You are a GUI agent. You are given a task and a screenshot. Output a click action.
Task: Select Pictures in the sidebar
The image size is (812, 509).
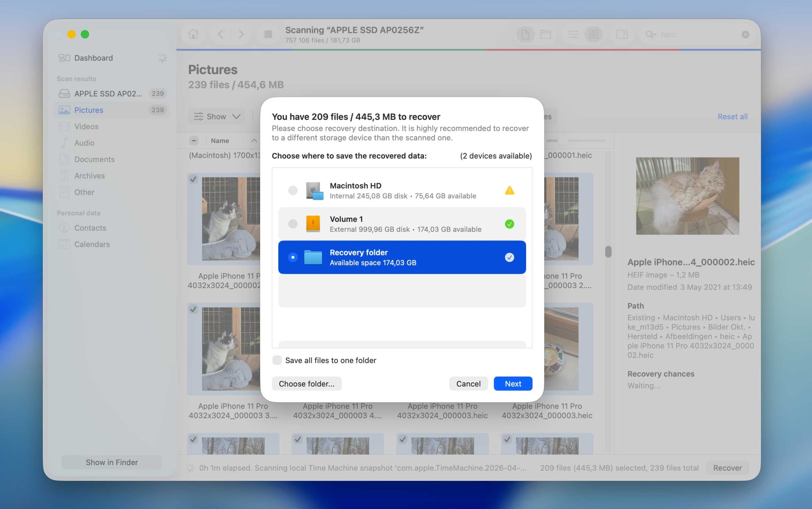111,110
